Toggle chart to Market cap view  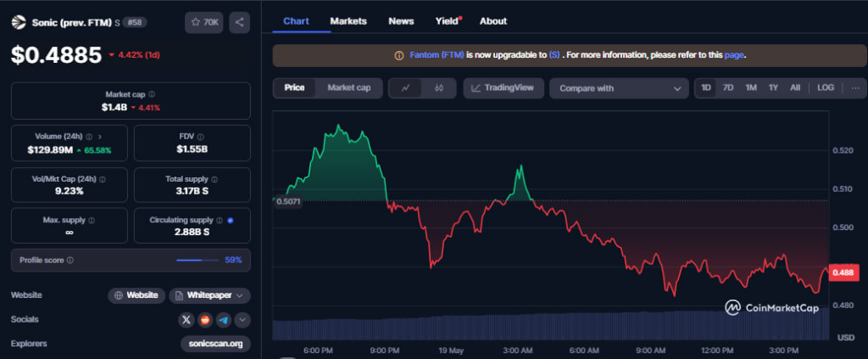click(348, 87)
